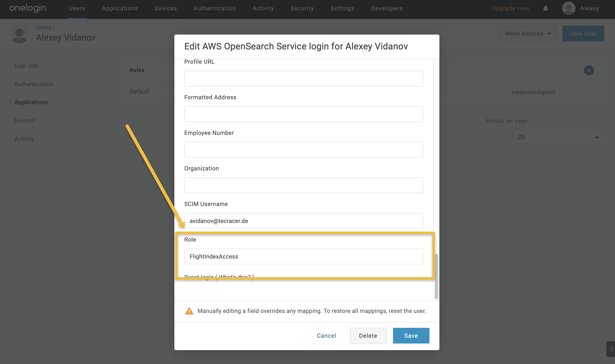Open the Security menu
The image size is (615, 364).
click(302, 8)
